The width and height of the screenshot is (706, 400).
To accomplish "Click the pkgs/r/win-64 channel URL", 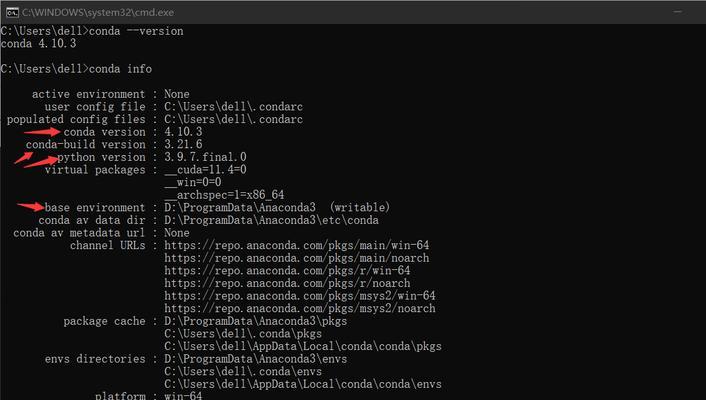I will [x=287, y=271].
